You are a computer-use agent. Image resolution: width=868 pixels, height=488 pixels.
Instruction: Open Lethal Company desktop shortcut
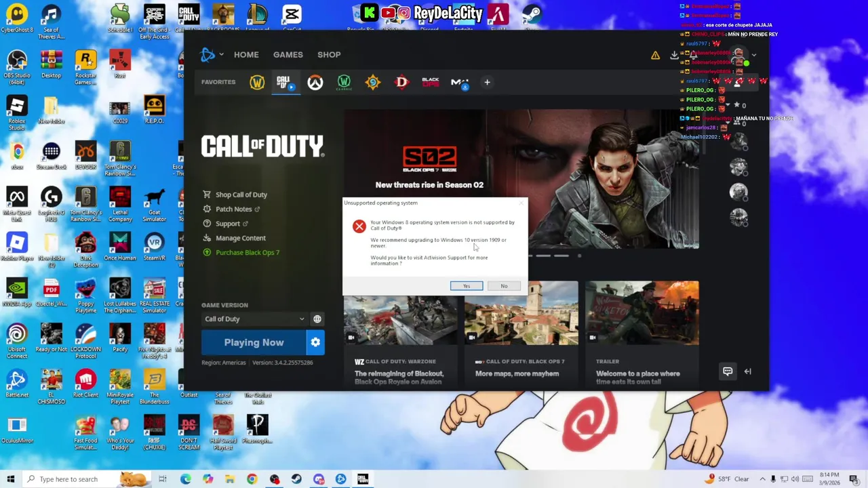(x=120, y=205)
